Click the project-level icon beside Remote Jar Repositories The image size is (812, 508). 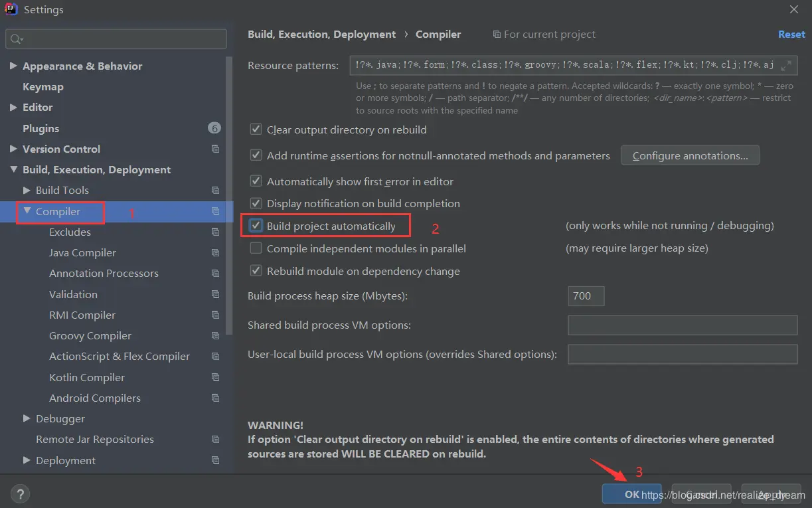[x=215, y=439]
